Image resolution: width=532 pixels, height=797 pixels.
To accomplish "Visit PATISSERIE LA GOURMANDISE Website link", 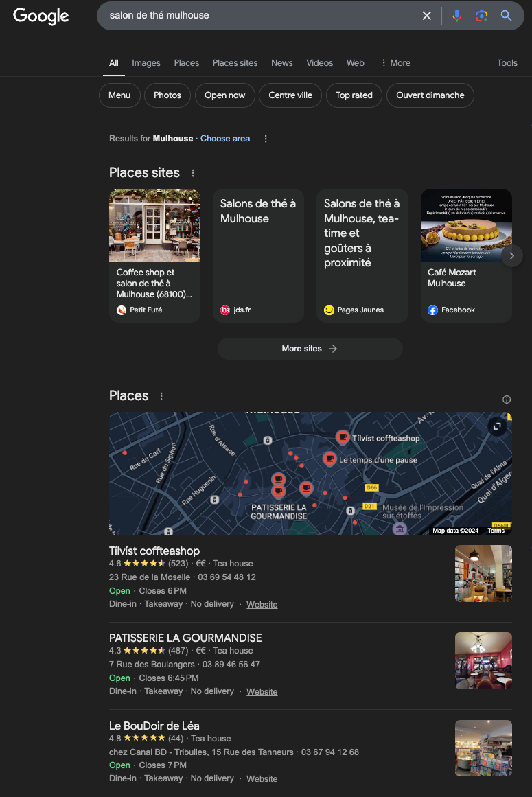I will [262, 692].
